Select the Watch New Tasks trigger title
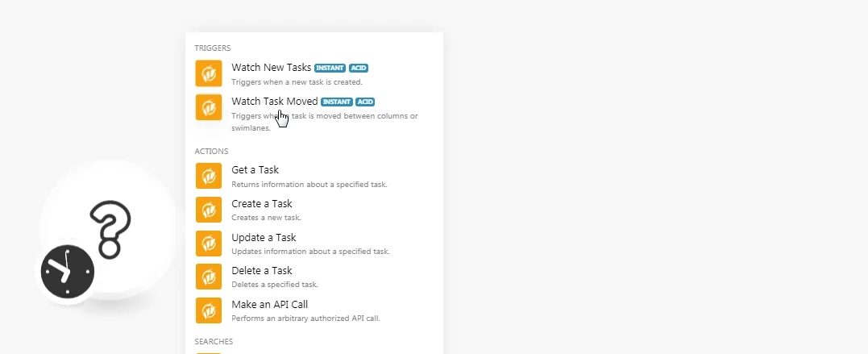The width and height of the screenshot is (868, 354). tap(272, 68)
